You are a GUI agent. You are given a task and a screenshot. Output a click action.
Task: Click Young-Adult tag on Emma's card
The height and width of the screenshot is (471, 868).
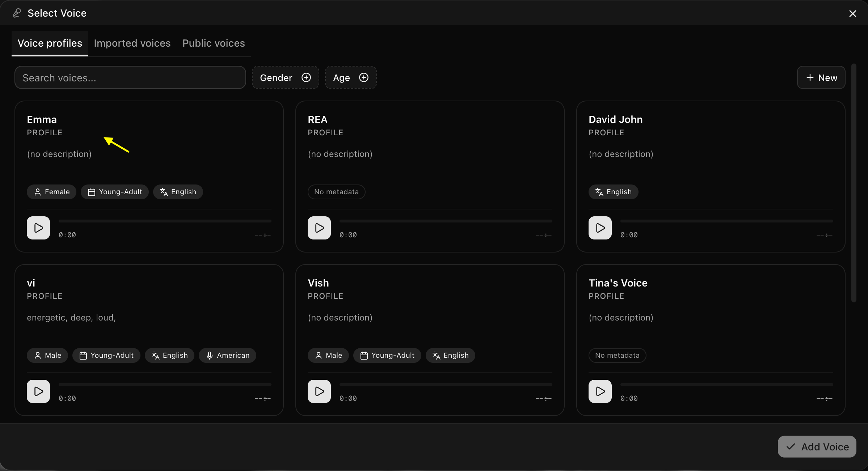point(115,192)
